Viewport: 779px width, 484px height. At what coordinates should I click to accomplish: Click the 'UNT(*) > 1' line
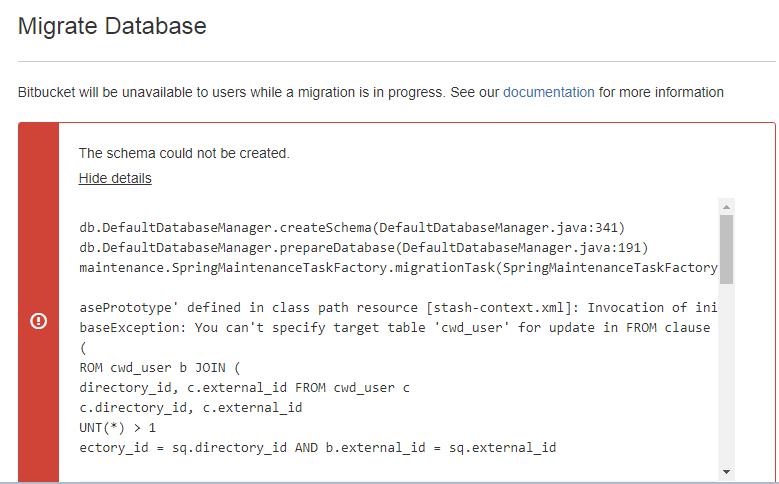pos(118,428)
